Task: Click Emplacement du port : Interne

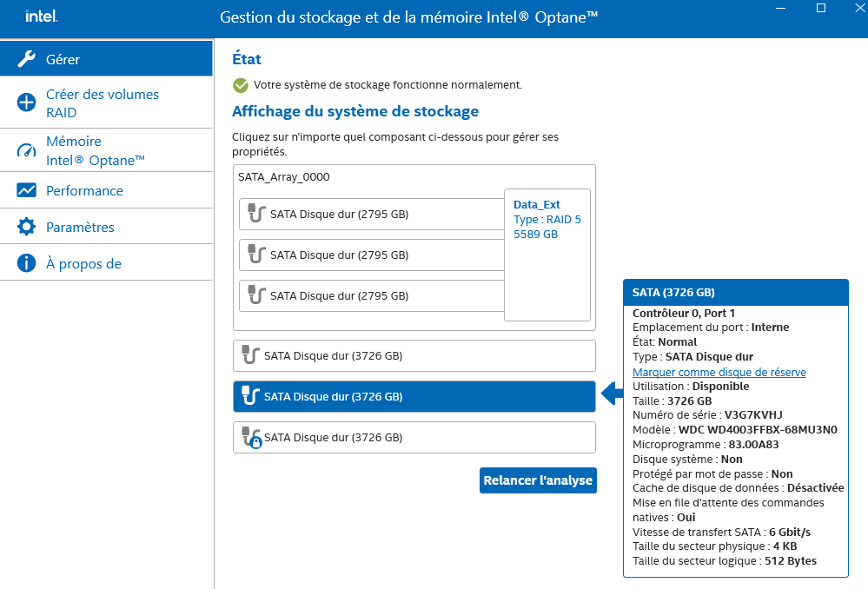Action: coord(711,328)
